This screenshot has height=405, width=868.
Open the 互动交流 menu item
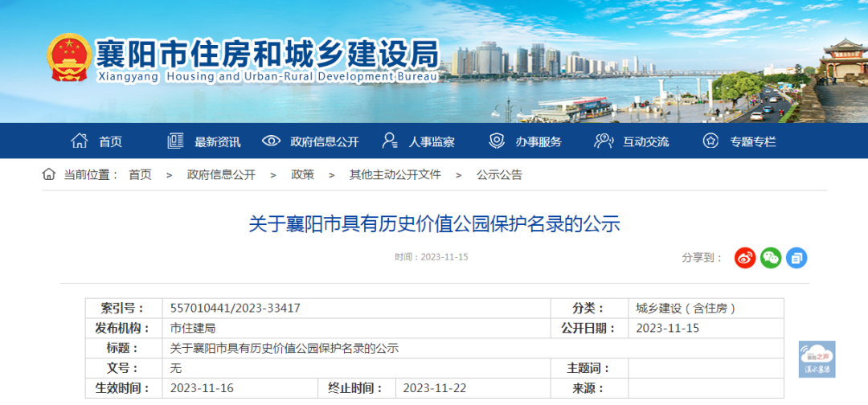click(645, 142)
